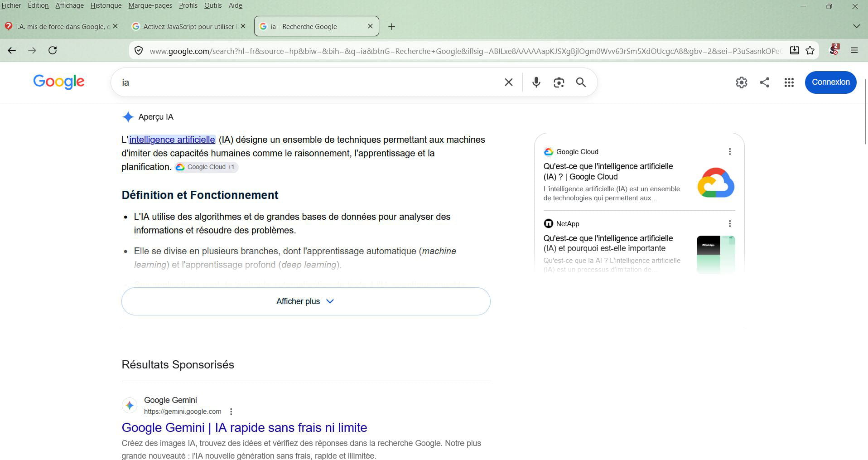Close the 'Activez JavaScript' tab

click(x=243, y=26)
